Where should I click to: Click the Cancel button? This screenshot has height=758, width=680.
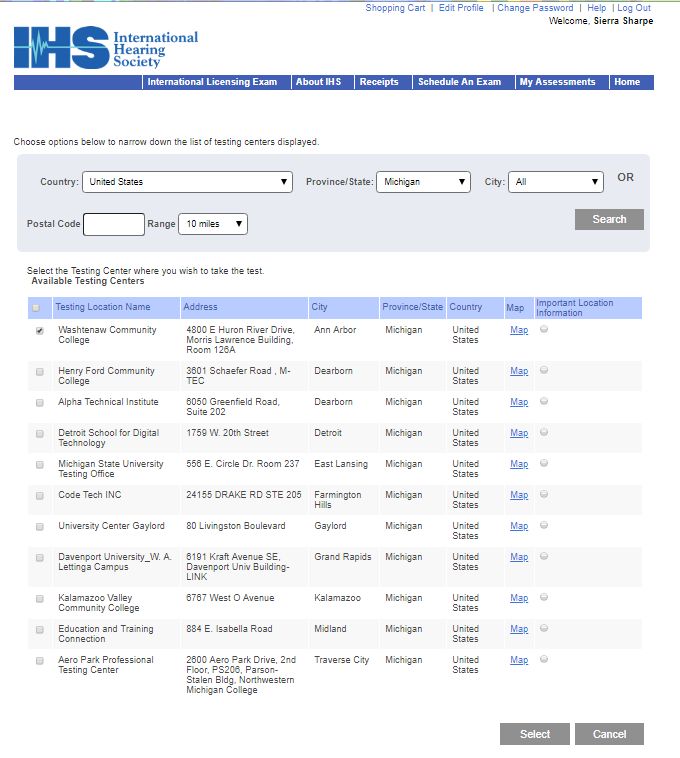pos(609,734)
